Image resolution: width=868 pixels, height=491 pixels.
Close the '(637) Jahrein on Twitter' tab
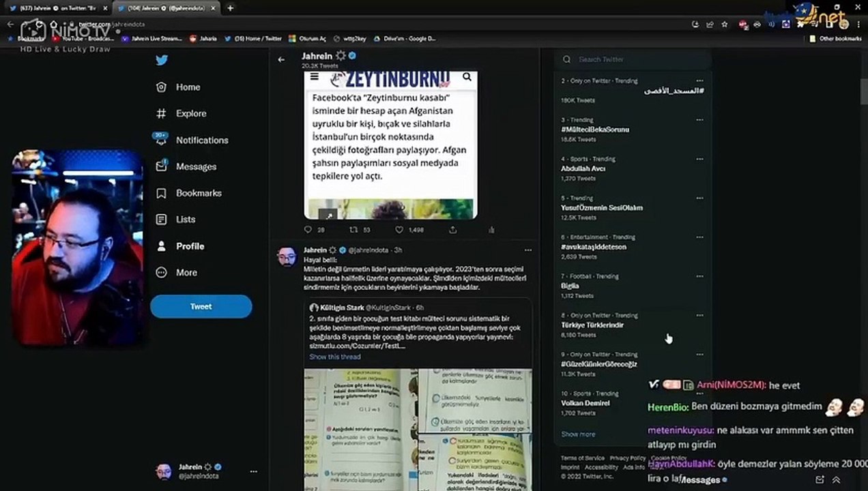coord(104,8)
